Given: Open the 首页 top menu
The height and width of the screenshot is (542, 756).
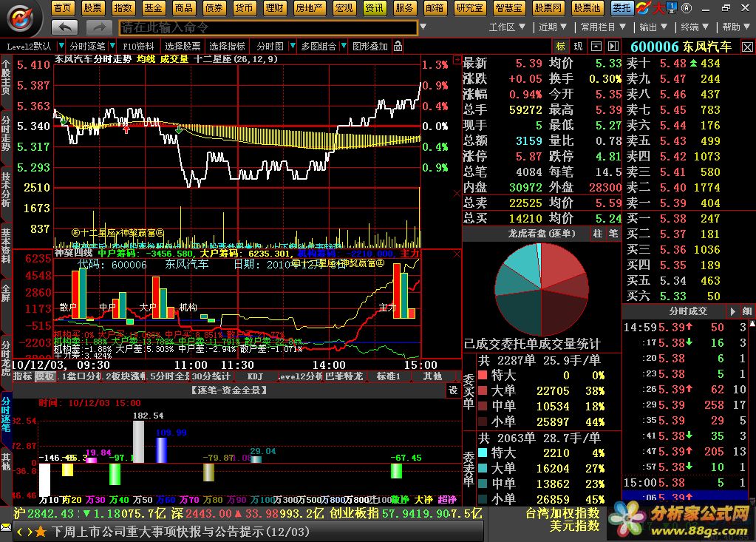Looking at the screenshot, I should [62, 7].
